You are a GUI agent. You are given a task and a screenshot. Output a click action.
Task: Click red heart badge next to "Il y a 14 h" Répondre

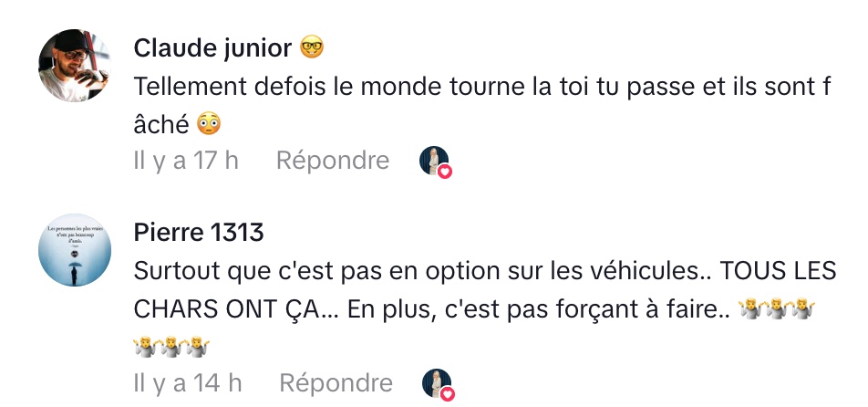[448, 392]
